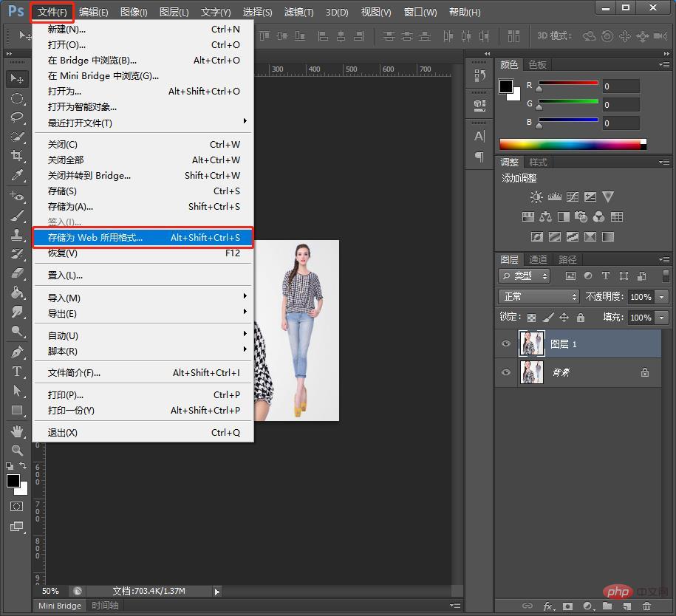Pick the Clone Stamp tool
This screenshot has height=616, width=676.
tap(16, 235)
